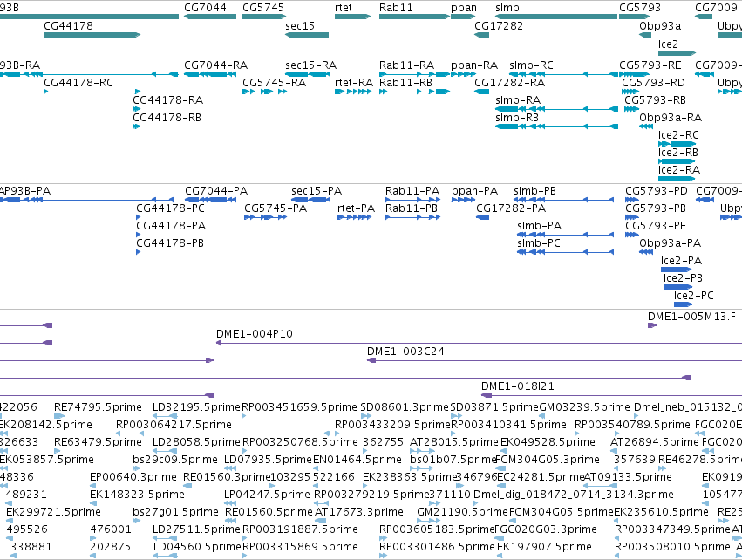Screen dimensions: 742x560
Task: Click the Ice2-RC transcript label
Action: (678, 135)
